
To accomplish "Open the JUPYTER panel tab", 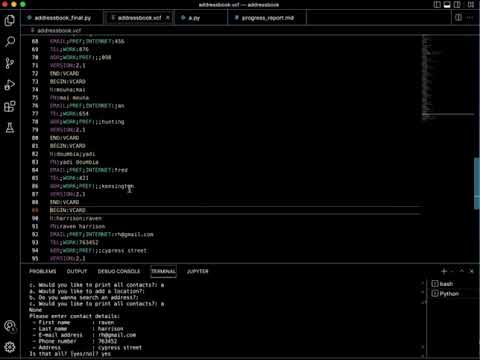I will click(x=198, y=271).
